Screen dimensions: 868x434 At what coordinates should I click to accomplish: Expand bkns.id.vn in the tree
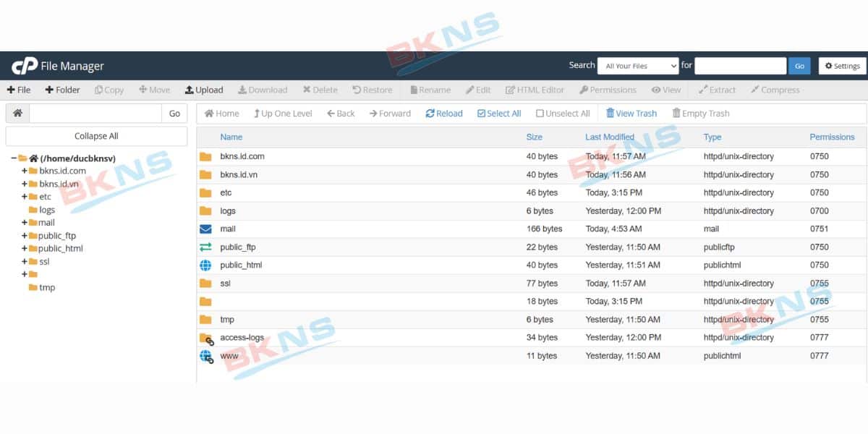coord(25,184)
